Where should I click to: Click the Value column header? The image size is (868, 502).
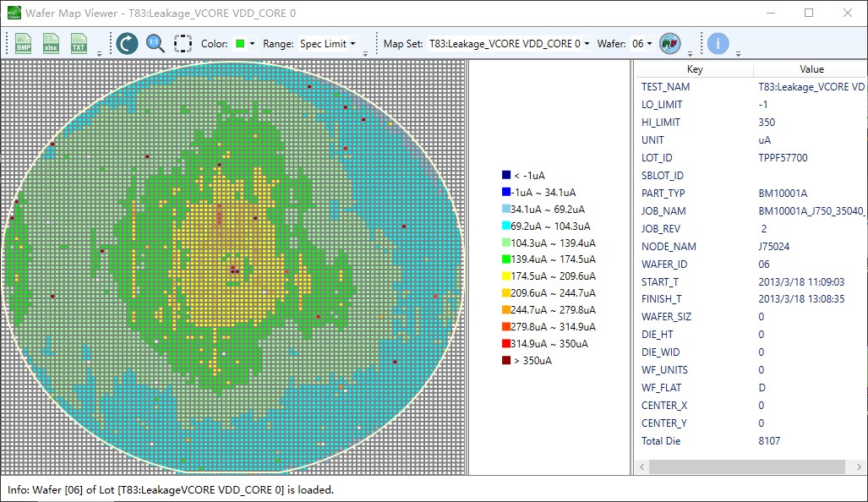tap(811, 69)
